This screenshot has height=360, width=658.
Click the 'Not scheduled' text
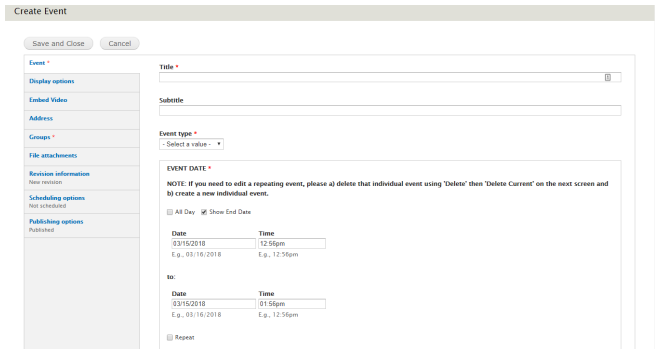(47, 206)
